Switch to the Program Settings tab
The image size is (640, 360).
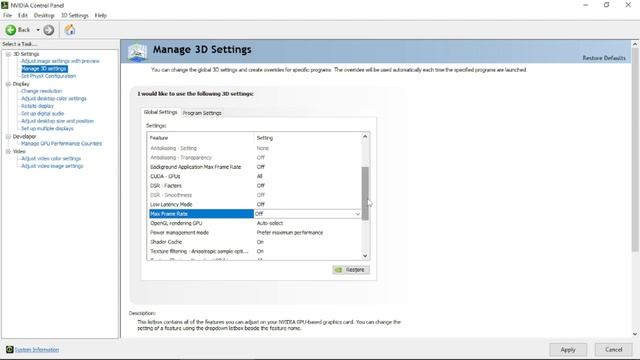coord(202,113)
